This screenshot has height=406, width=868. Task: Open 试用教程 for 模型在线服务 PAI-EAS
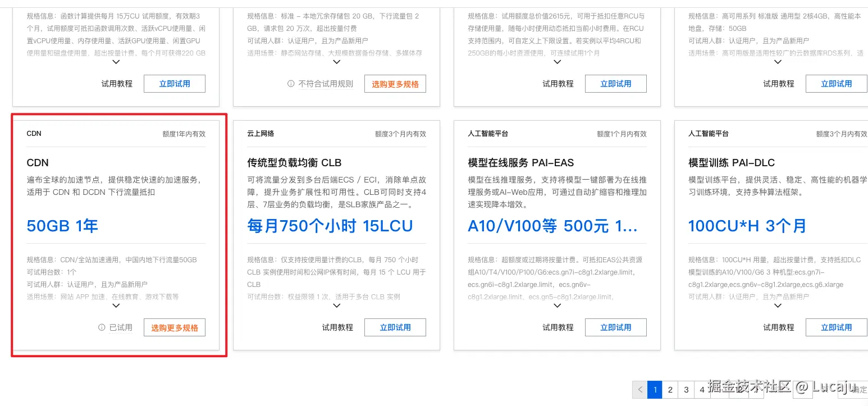point(558,327)
